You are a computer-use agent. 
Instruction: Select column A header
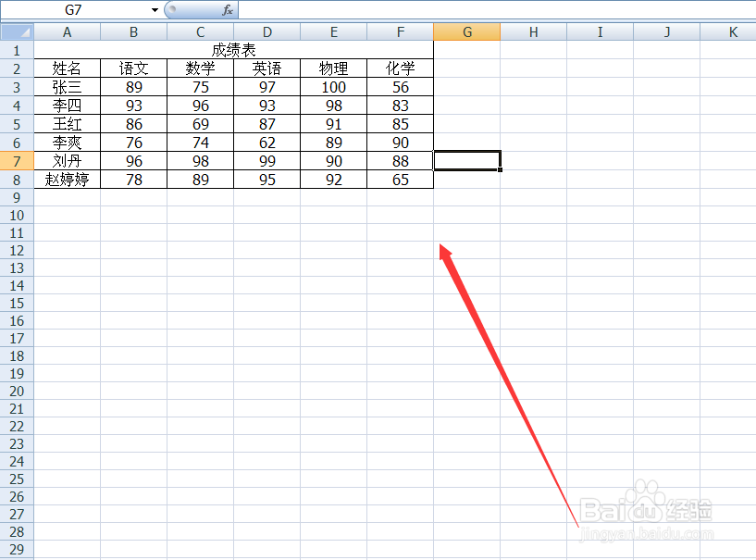pyautogui.click(x=67, y=31)
